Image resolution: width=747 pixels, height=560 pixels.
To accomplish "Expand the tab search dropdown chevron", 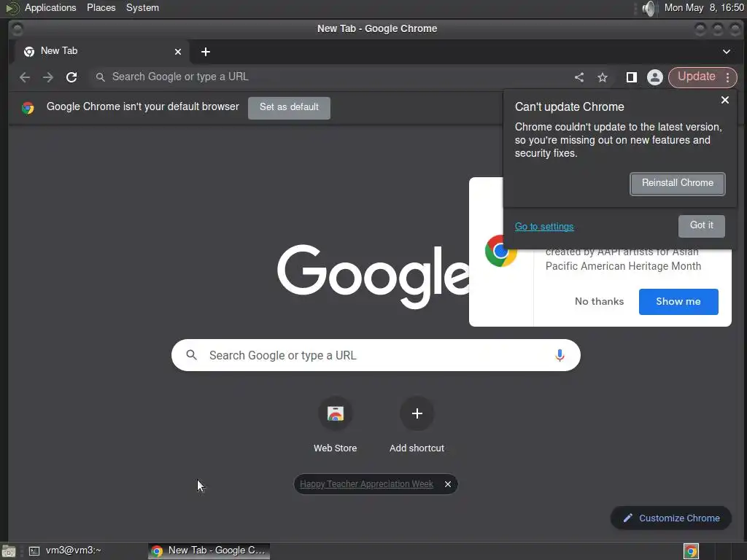I will point(727,52).
